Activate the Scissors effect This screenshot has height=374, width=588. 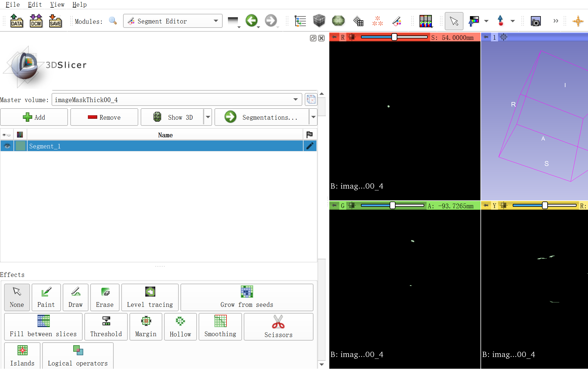278,326
